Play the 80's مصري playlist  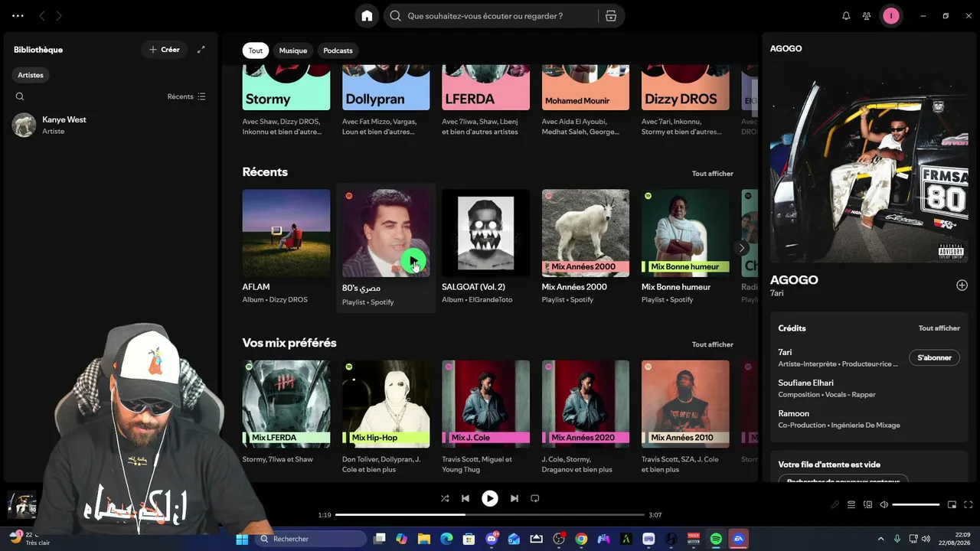(x=413, y=262)
